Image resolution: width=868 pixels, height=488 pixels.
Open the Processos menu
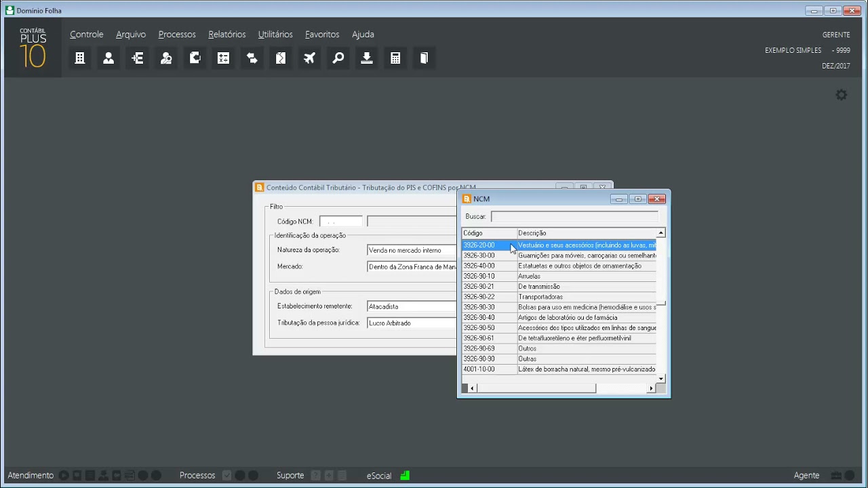177,35
